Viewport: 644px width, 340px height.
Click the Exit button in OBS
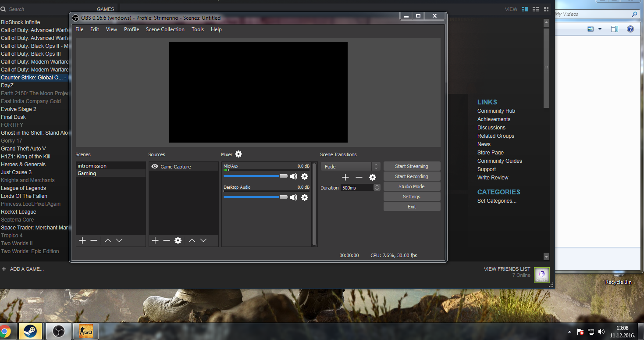[x=412, y=207]
